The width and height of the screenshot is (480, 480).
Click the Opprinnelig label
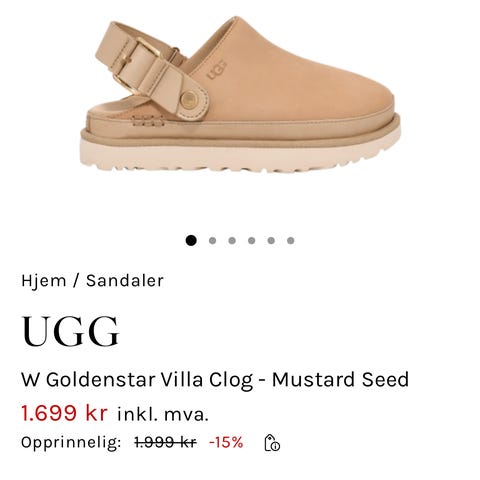click(71, 443)
